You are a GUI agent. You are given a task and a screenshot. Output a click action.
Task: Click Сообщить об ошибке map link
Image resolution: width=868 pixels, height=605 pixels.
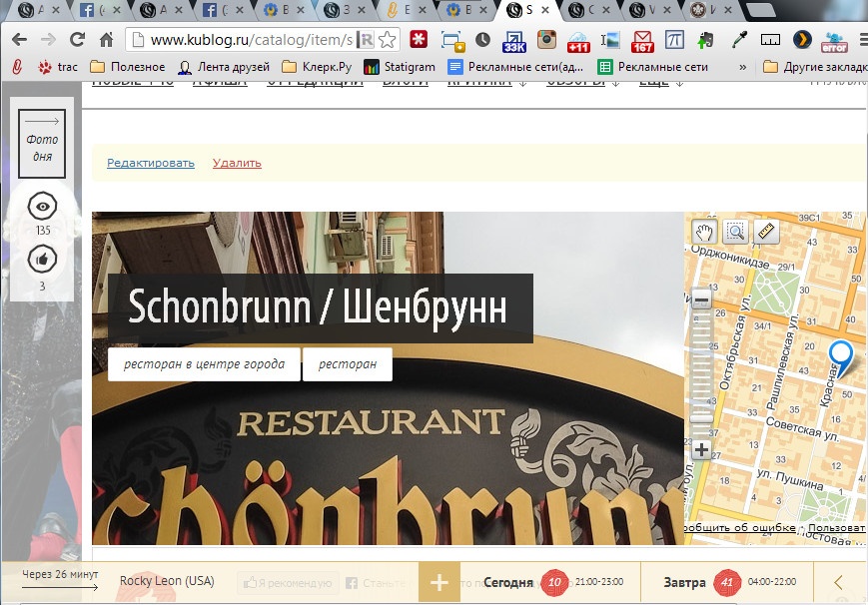[x=739, y=527]
